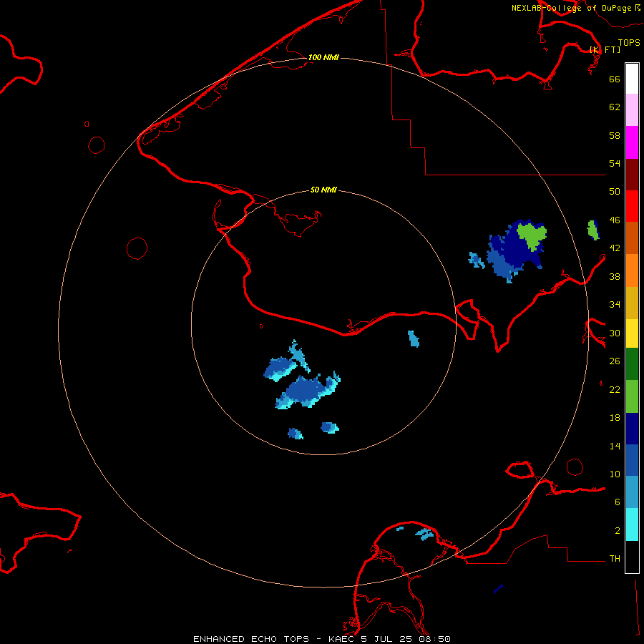Click the black TH legend swatch

pyautogui.click(x=632, y=557)
